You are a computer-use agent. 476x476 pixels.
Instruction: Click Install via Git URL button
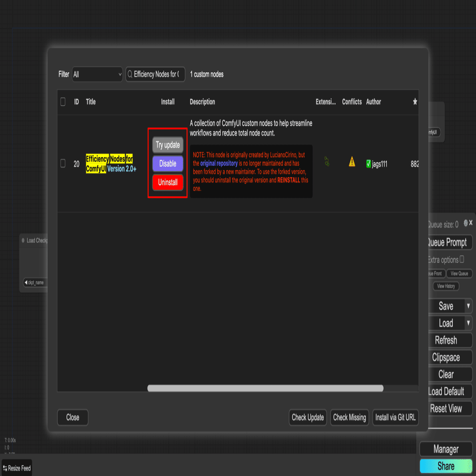point(395,417)
